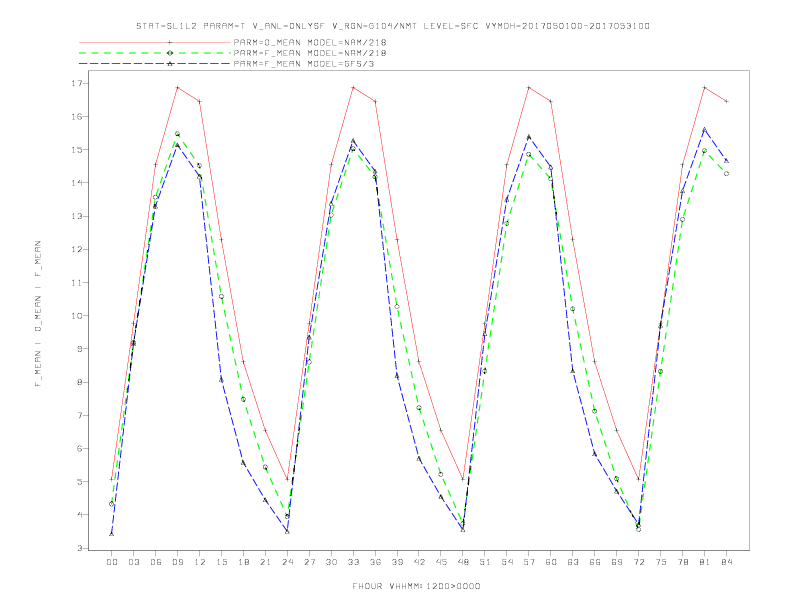792x612 pixels.
Task: Click x-axis hour label 12
Action: pos(200,562)
